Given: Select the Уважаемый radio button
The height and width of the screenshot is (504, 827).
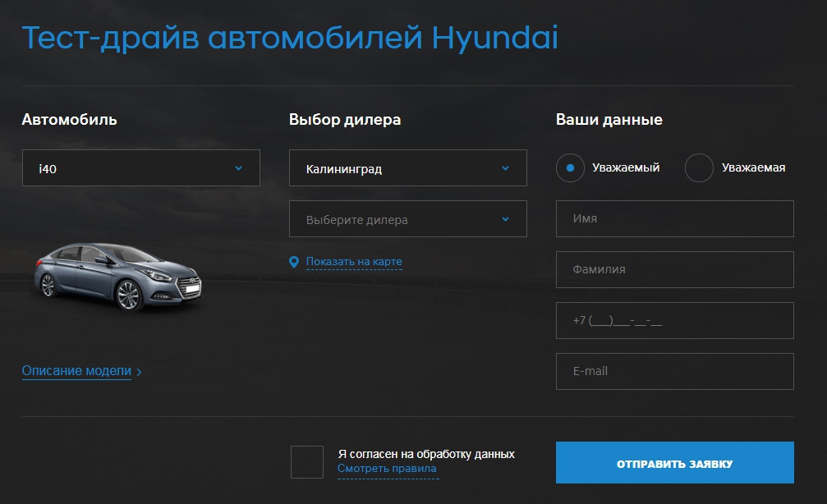Looking at the screenshot, I should tap(570, 167).
